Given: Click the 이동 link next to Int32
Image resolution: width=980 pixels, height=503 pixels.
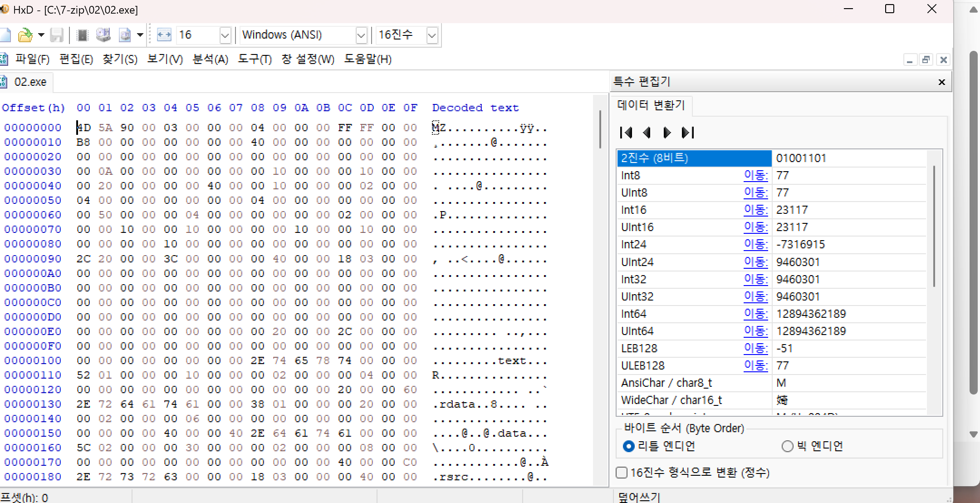Looking at the screenshot, I should point(755,279).
